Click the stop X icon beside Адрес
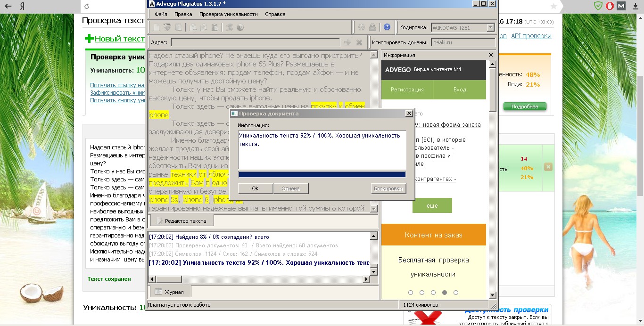Viewport: 644px width, 326px height. point(359,42)
